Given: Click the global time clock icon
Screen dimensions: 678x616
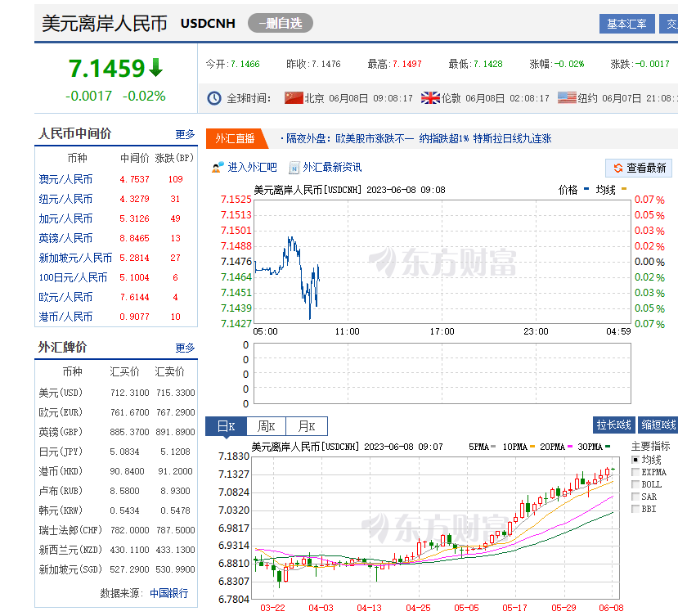Looking at the screenshot, I should pyautogui.click(x=214, y=98).
